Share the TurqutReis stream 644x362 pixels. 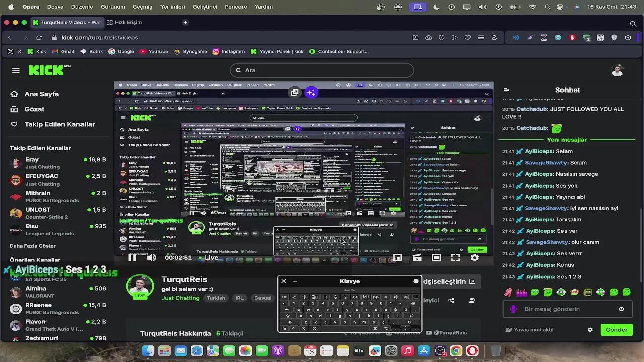[x=451, y=300]
